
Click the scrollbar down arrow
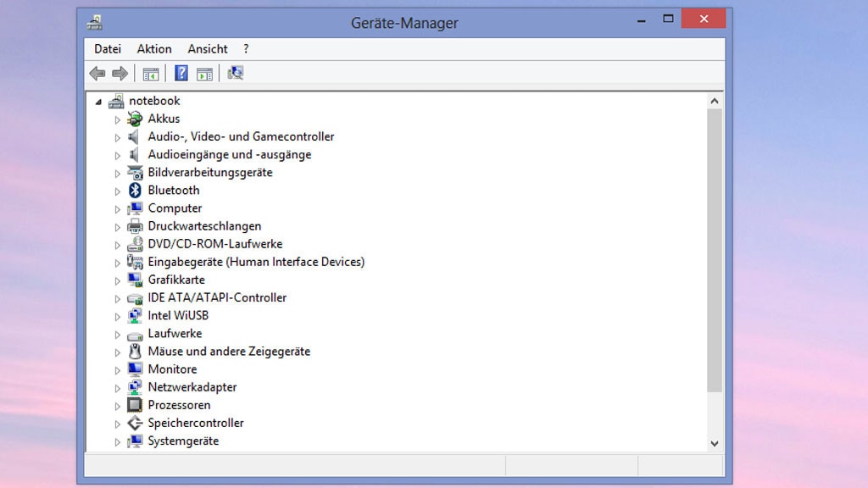pos(714,442)
